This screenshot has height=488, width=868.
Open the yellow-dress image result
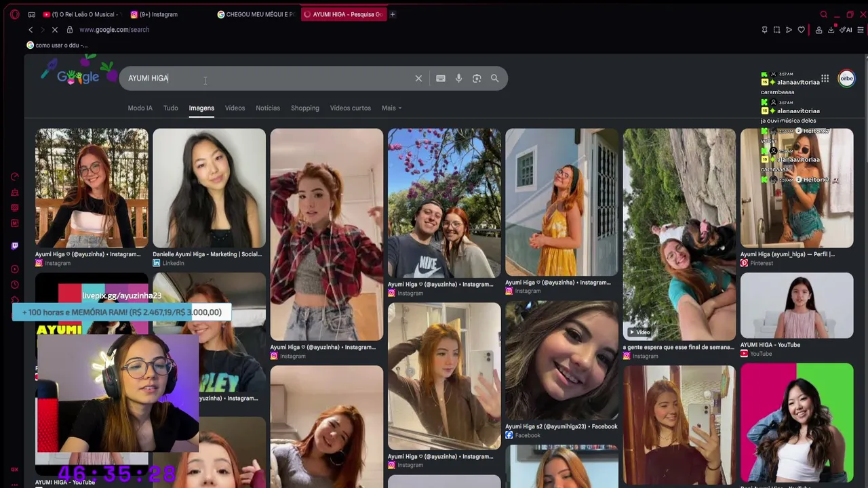coord(561,203)
